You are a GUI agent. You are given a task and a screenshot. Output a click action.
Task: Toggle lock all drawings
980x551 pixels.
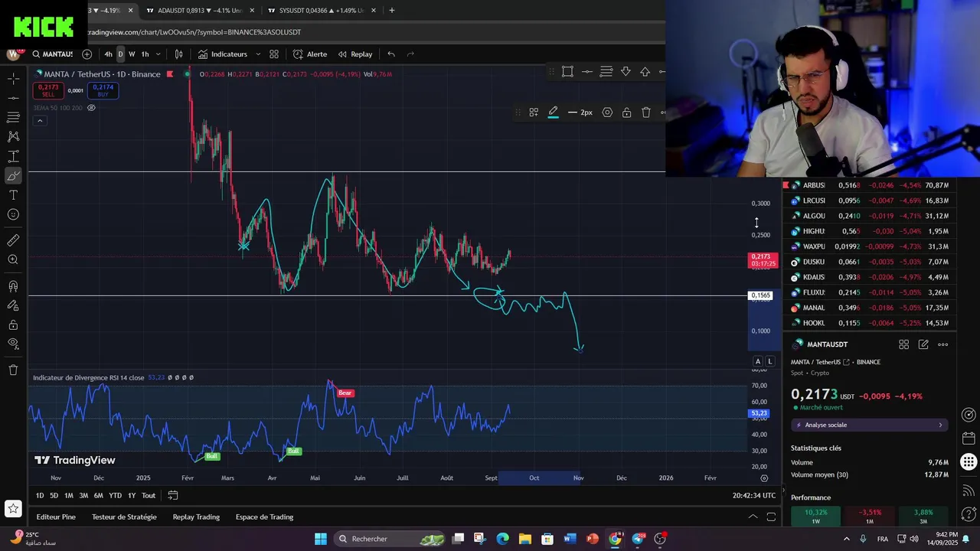click(x=13, y=324)
